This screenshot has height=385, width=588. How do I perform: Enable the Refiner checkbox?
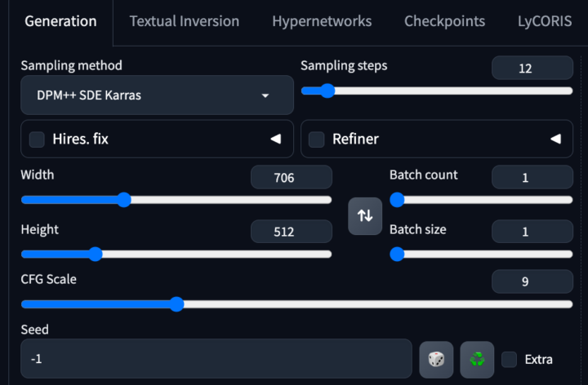[x=317, y=139]
